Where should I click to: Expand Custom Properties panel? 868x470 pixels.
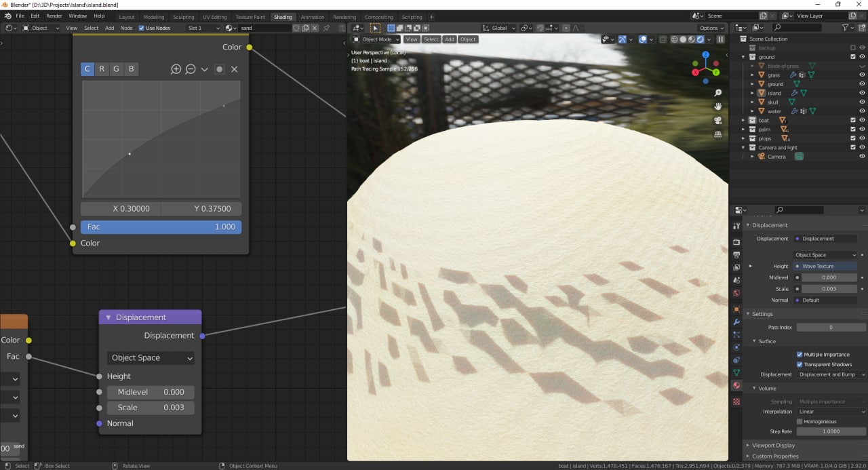point(775,456)
